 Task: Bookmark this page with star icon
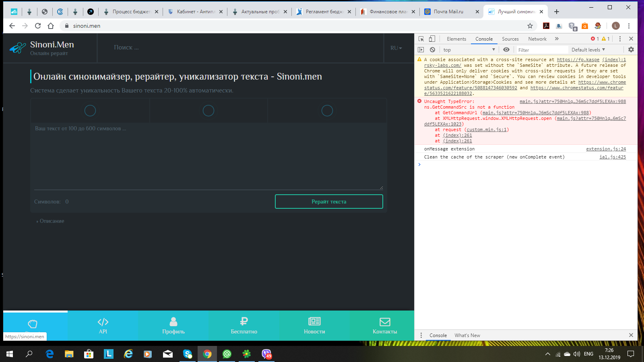tap(530, 26)
